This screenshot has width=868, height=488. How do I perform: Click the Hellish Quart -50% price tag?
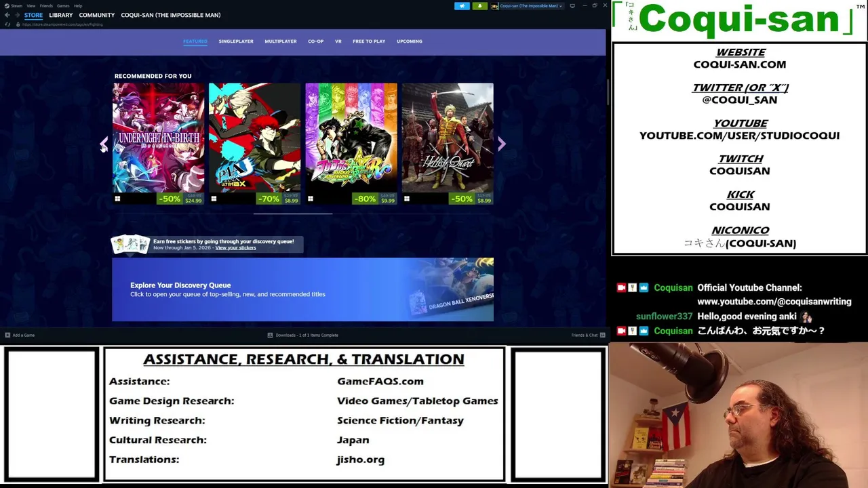point(471,199)
